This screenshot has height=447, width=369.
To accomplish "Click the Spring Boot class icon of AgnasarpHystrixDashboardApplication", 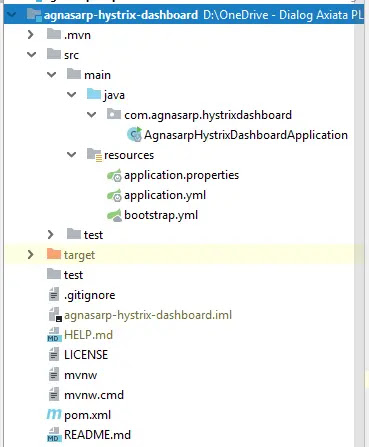I will 134,135.
